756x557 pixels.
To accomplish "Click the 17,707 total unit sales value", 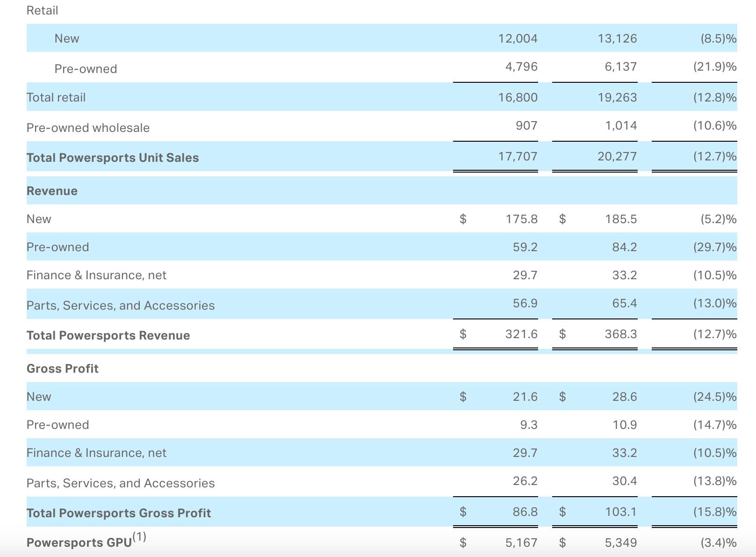I will (518, 156).
